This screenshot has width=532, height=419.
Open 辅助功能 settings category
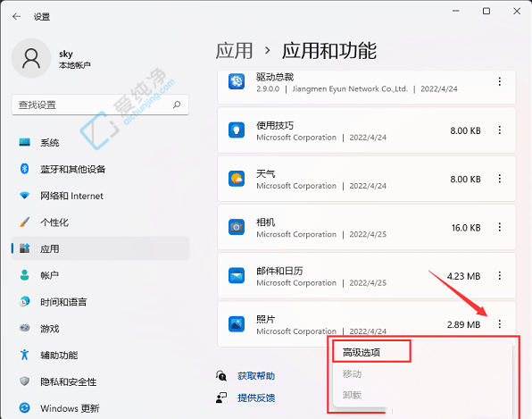(100, 355)
